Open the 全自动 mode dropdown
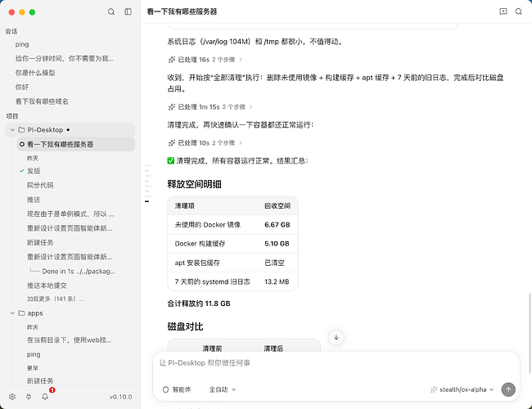The height and width of the screenshot is (409, 532). click(x=223, y=389)
